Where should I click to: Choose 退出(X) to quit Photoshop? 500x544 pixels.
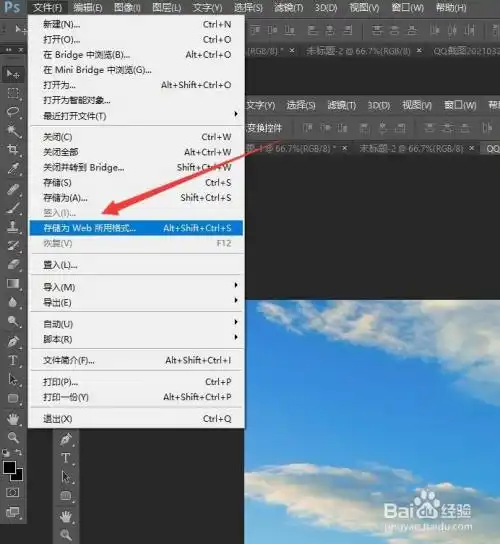coord(137,419)
